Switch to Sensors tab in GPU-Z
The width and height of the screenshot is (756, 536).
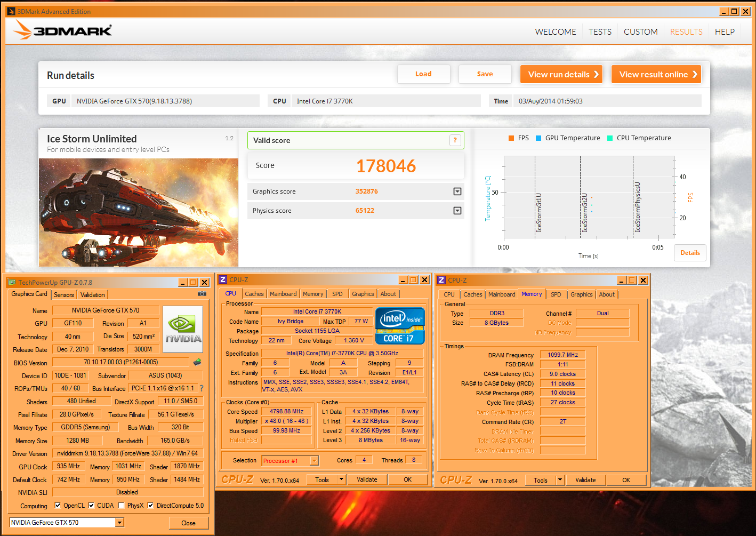pos(64,295)
